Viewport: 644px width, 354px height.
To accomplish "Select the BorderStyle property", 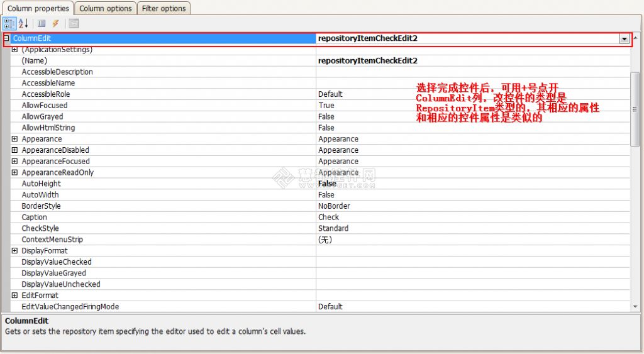I will point(164,206).
